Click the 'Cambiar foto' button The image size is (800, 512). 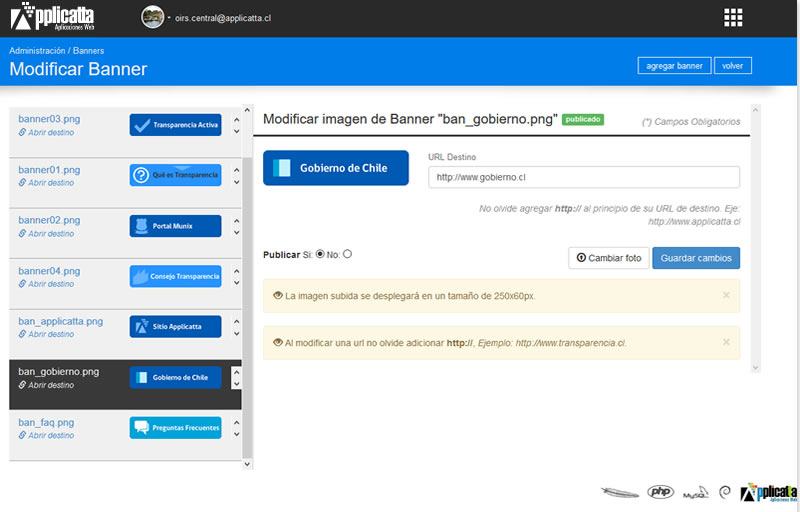pyautogui.click(x=608, y=258)
